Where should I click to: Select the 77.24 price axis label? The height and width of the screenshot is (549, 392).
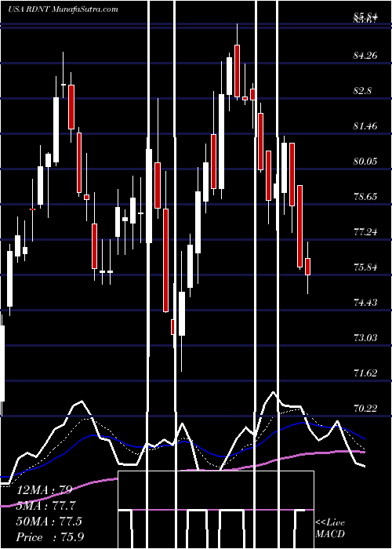click(365, 231)
